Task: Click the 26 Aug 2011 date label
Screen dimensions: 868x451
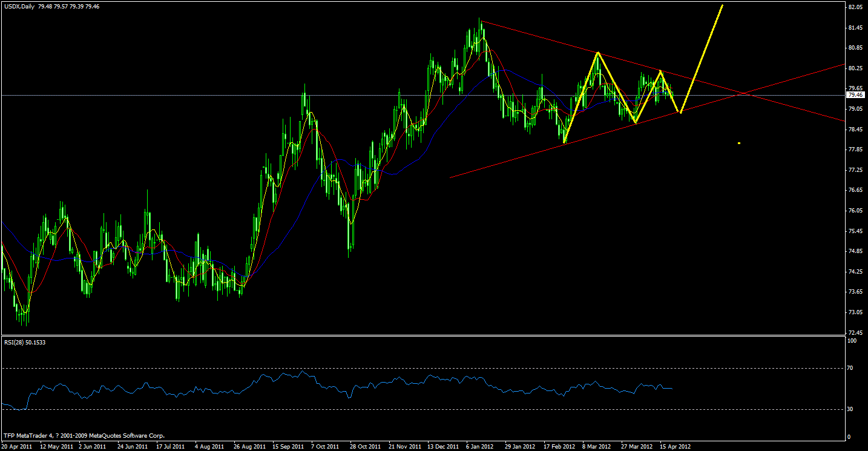Action: [249, 446]
